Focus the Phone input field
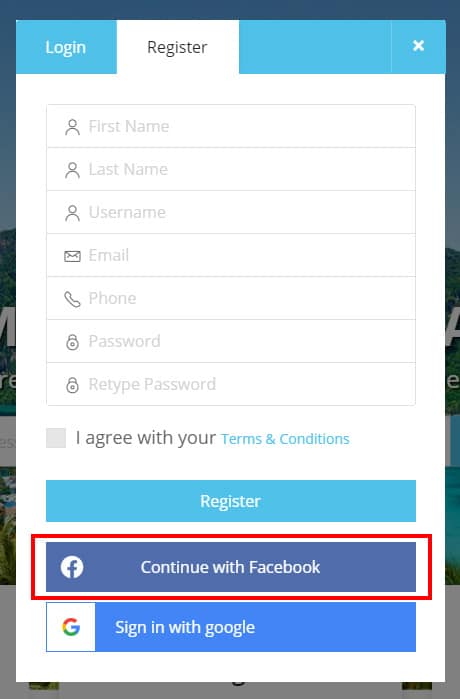The height and width of the screenshot is (699, 460). pos(231,298)
